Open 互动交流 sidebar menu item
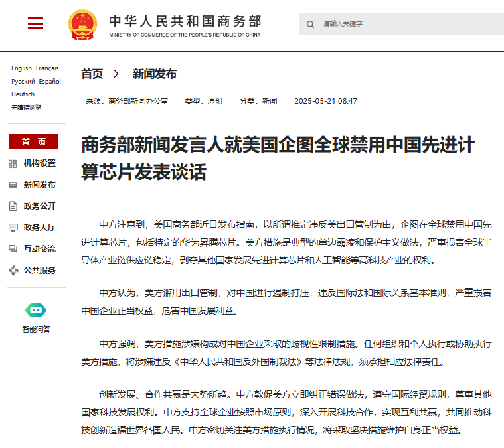 point(40,249)
